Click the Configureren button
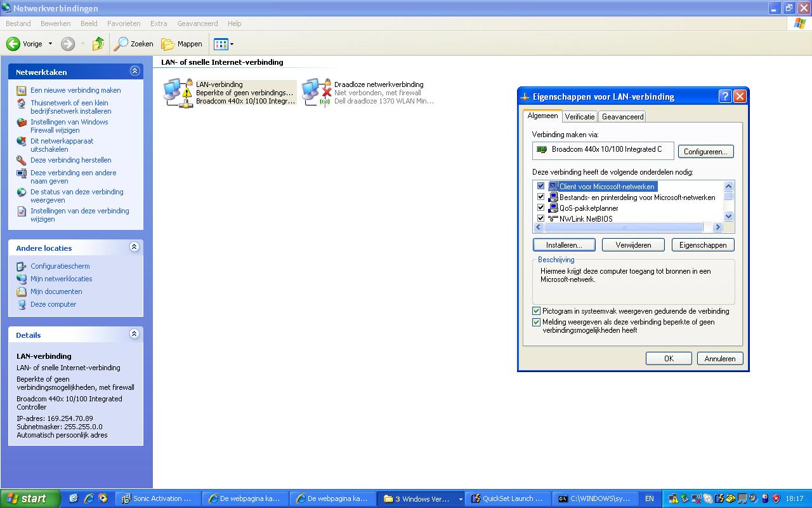Image resolution: width=812 pixels, height=508 pixels. (x=705, y=152)
